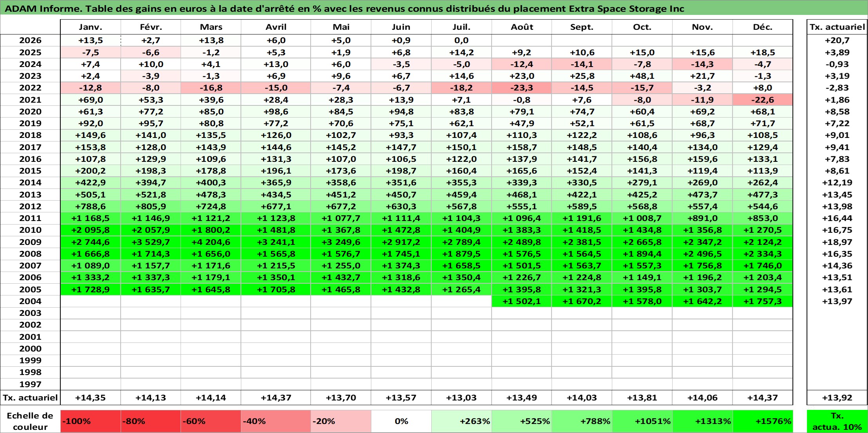Viewport: 868px width, 433px height.
Task: Select the 2009 year row label
Action: point(30,242)
